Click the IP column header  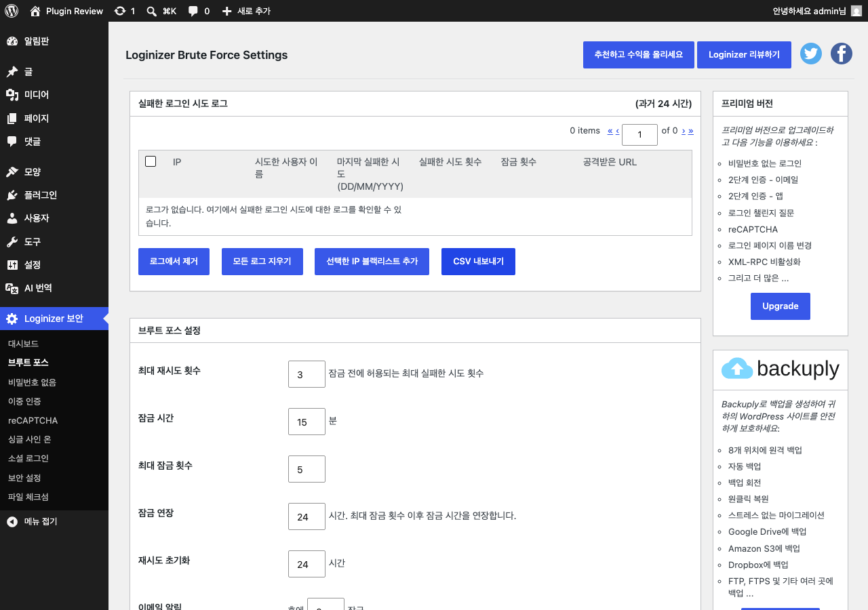click(177, 162)
